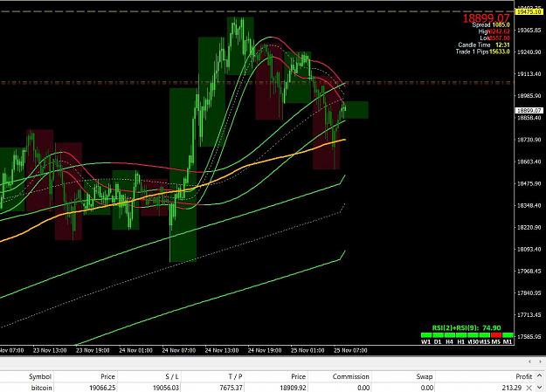Click the down arrow at end of bitcoin row
Viewport: 546px width, 392px height.
pyautogui.click(x=539, y=388)
